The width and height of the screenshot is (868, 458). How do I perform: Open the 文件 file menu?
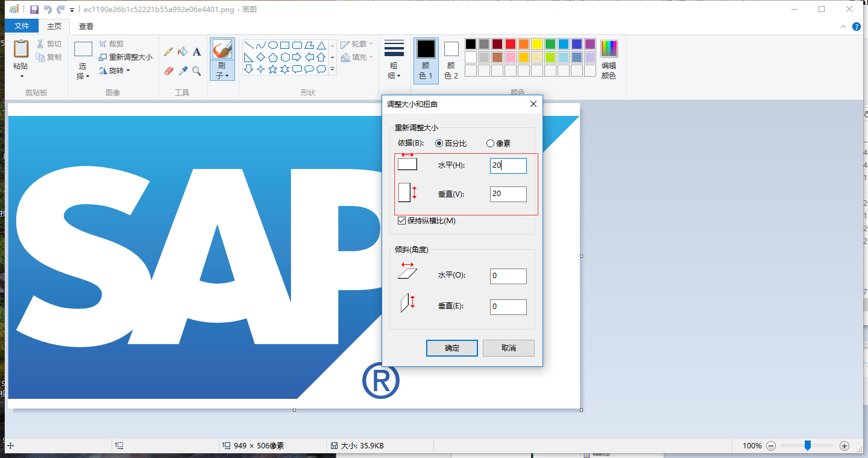[x=22, y=26]
